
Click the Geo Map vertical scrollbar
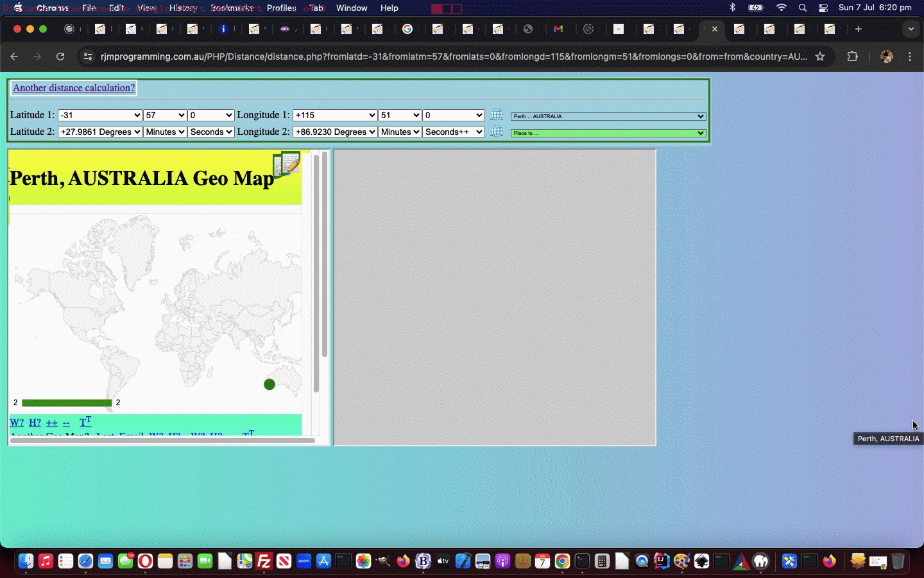(x=316, y=273)
